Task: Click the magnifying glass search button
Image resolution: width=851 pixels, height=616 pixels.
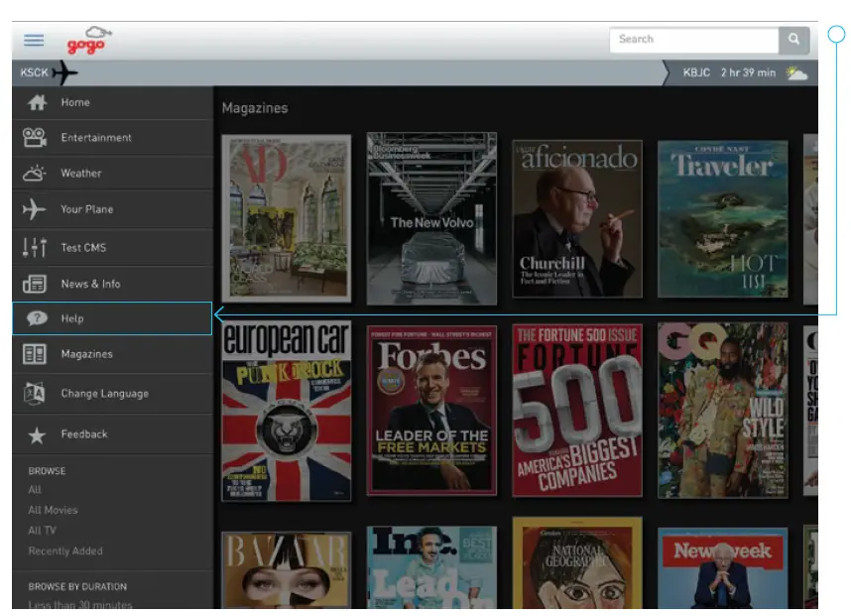Action: [x=794, y=40]
